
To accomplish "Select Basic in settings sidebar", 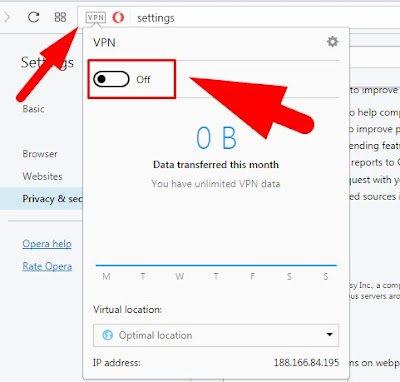I will (x=33, y=109).
